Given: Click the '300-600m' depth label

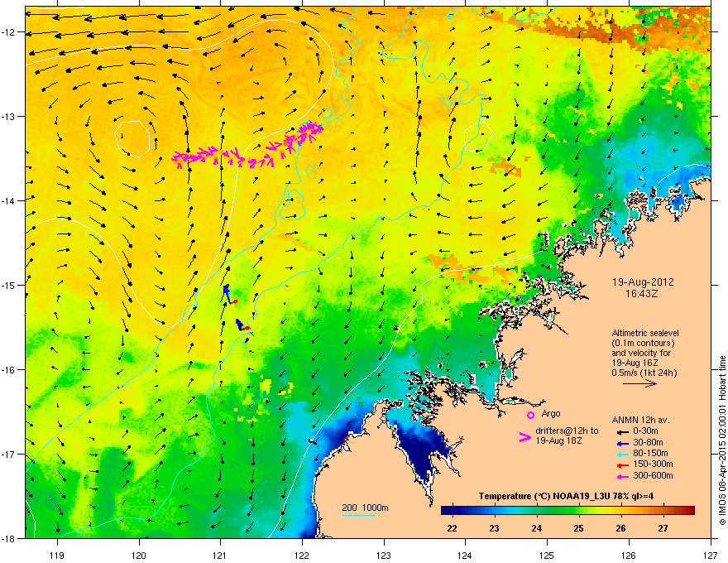Looking at the screenshot, I should pyautogui.click(x=653, y=476).
